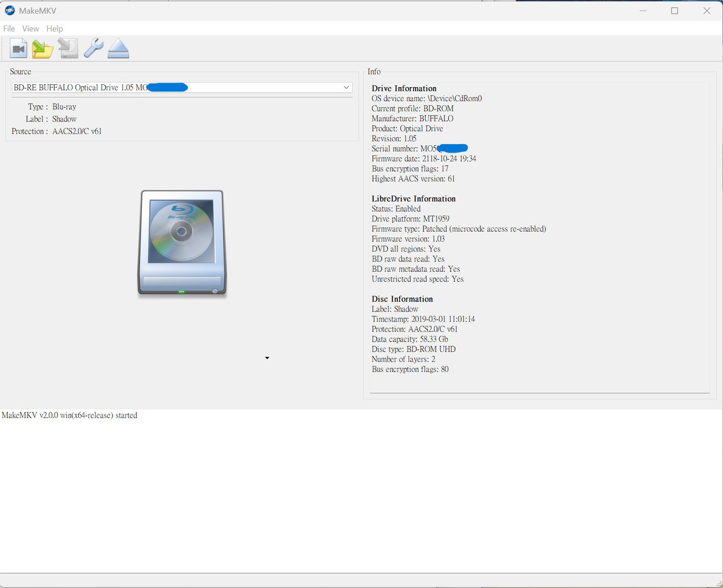Click the Source panel 'Label : Shadow' value
The height and width of the screenshot is (588, 723).
click(64, 119)
